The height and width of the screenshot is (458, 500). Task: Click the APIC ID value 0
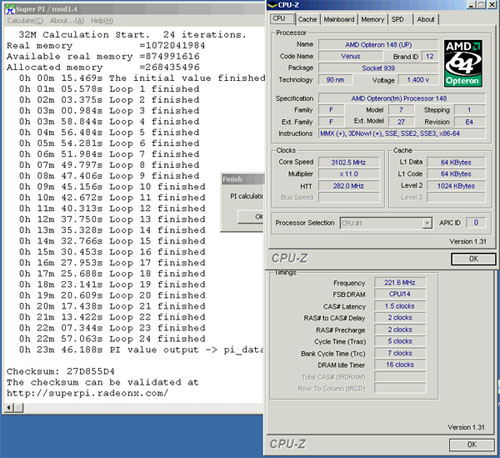[476, 222]
